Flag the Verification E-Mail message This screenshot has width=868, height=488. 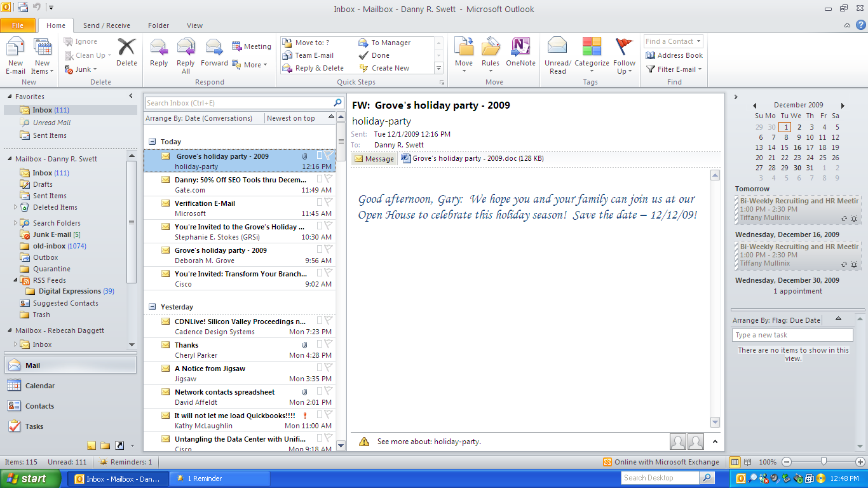tap(328, 203)
